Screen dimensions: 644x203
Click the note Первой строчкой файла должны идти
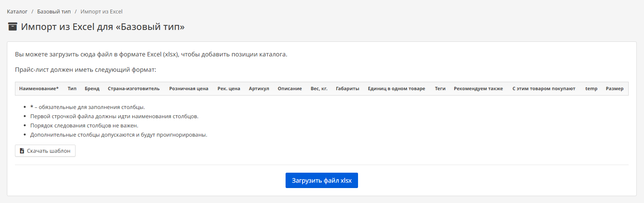click(x=114, y=116)
